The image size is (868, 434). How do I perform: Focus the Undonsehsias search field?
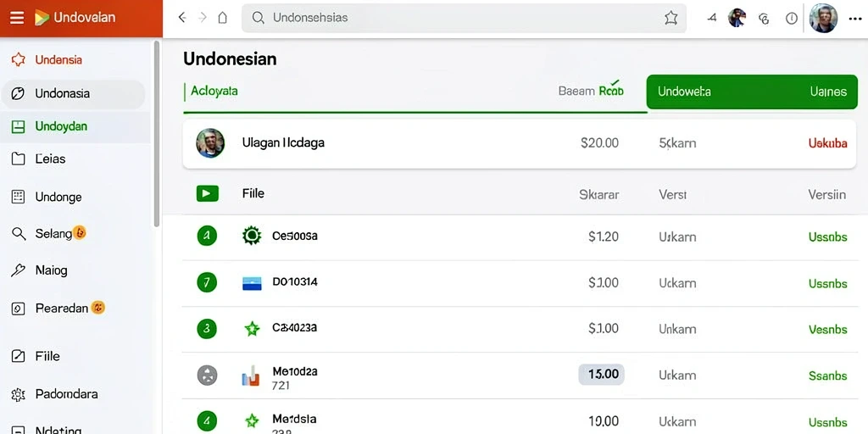pos(464,18)
